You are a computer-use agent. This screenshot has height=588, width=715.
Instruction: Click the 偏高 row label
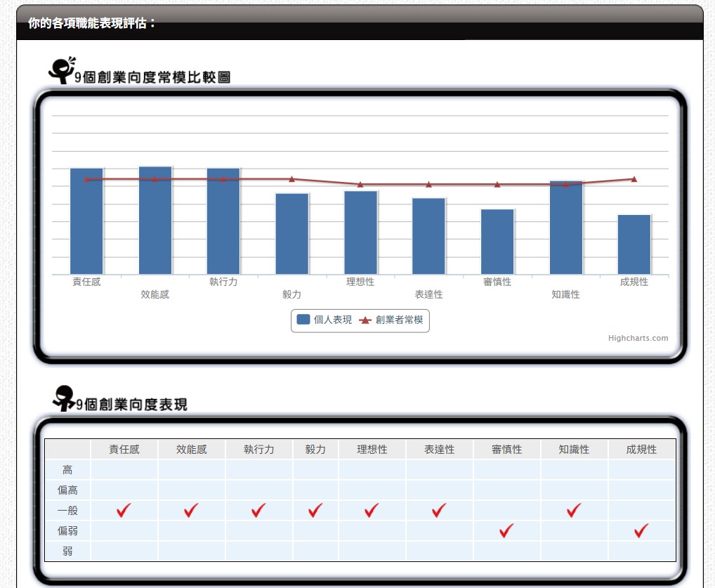point(67,490)
